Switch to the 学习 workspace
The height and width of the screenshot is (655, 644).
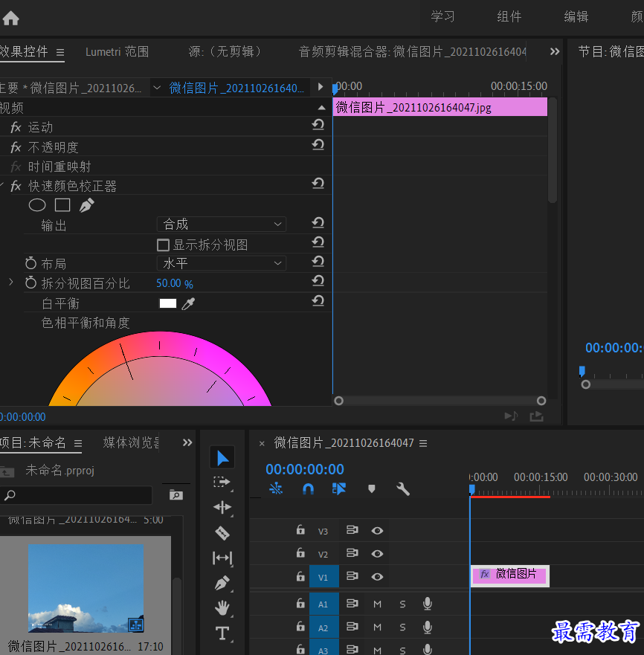[442, 16]
